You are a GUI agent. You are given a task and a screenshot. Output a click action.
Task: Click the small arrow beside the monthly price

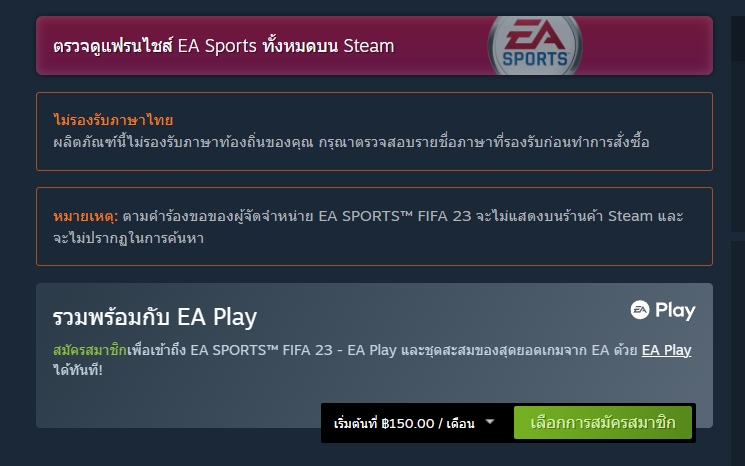[x=490, y=421]
